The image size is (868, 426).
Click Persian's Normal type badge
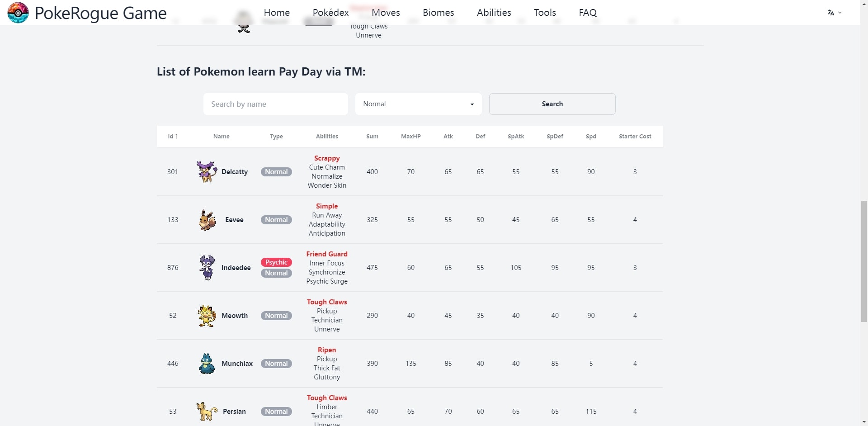click(276, 412)
